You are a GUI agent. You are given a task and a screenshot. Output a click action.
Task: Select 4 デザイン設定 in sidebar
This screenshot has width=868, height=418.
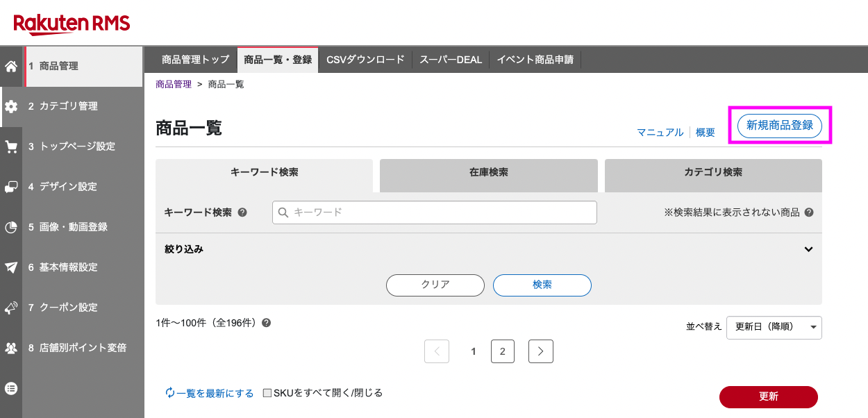[83, 187]
